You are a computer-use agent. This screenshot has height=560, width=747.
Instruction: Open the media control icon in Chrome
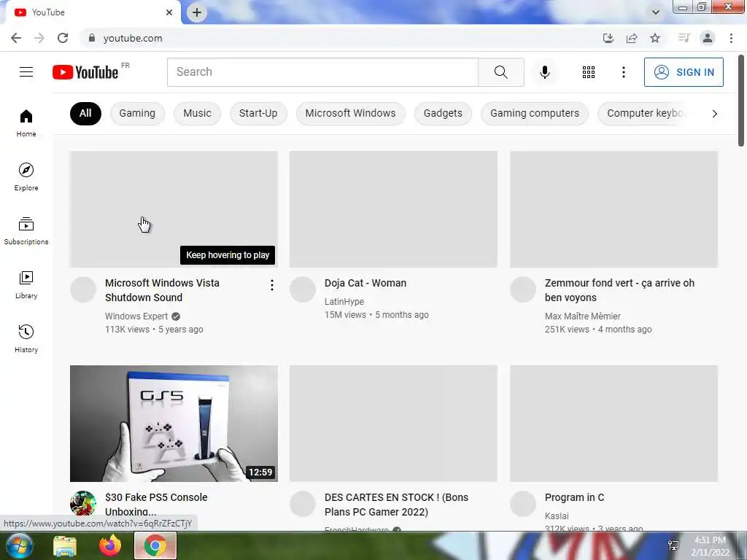pyautogui.click(x=684, y=38)
